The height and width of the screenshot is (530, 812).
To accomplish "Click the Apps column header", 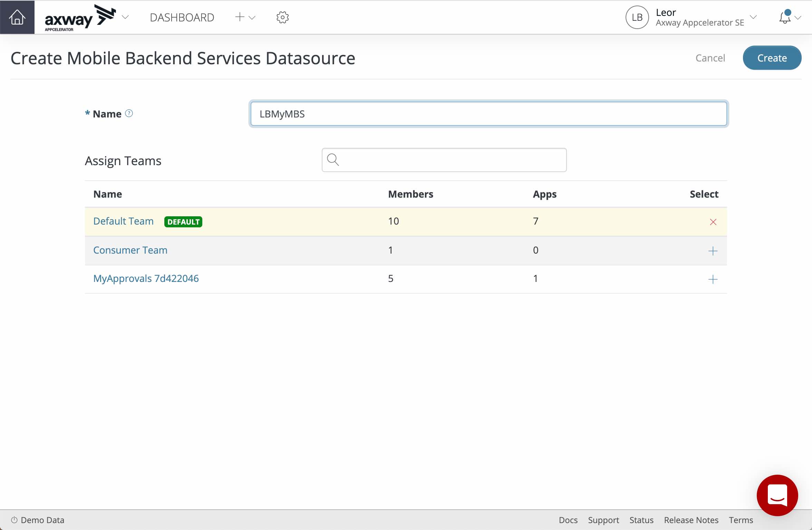I will click(x=544, y=194).
